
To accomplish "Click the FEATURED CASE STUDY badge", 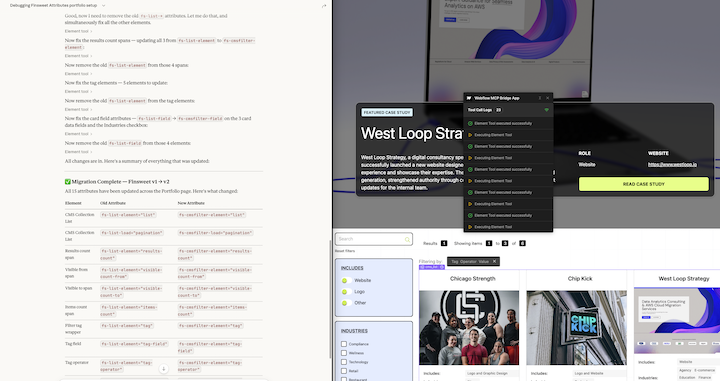I will click(387, 112).
